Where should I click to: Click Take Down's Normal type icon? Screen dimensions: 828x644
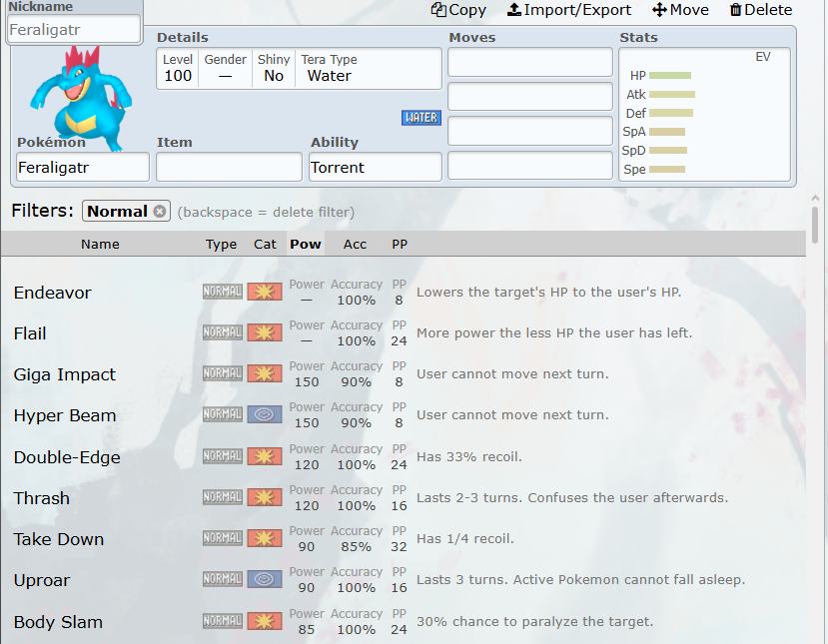[223, 538]
